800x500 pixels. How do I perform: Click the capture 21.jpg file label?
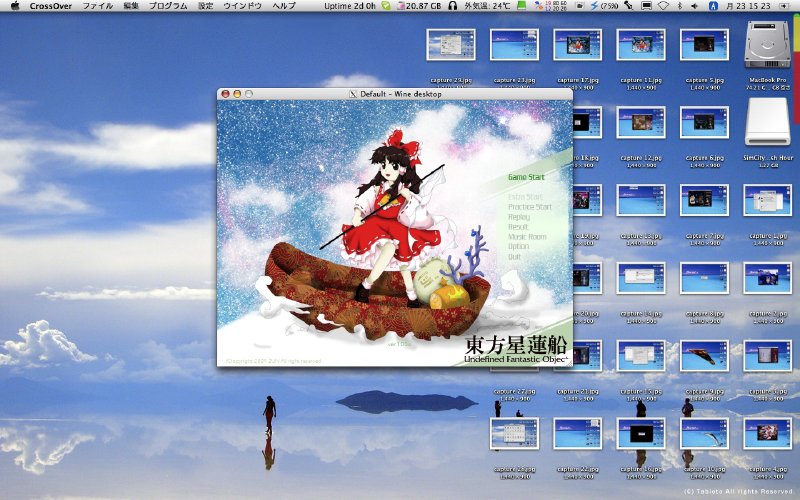click(578, 391)
